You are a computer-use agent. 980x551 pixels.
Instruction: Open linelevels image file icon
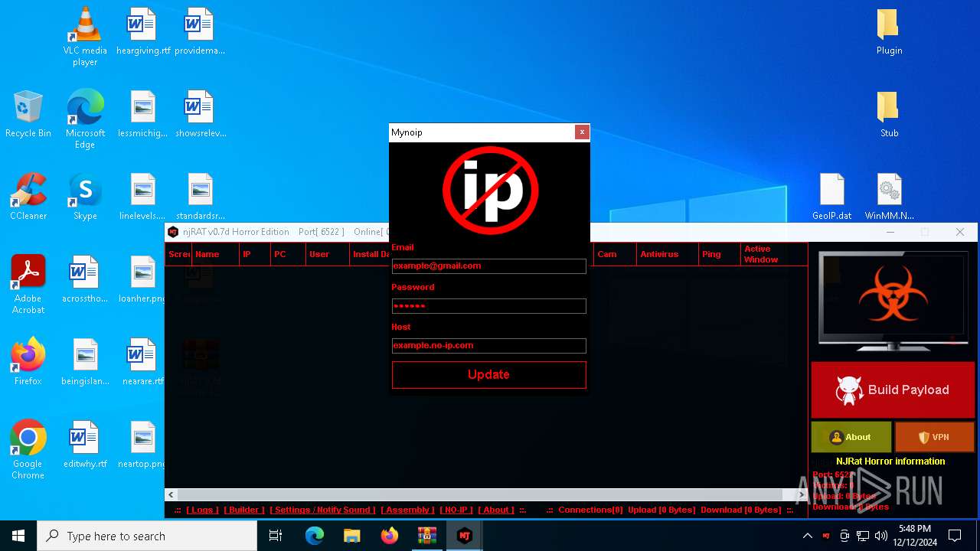143,197
